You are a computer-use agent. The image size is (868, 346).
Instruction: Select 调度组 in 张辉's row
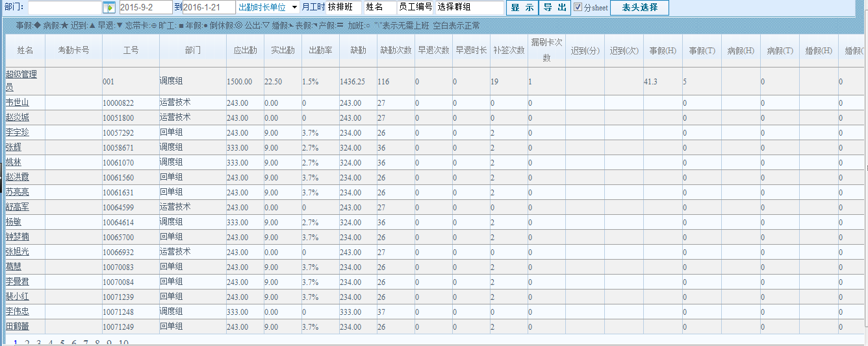click(x=172, y=147)
